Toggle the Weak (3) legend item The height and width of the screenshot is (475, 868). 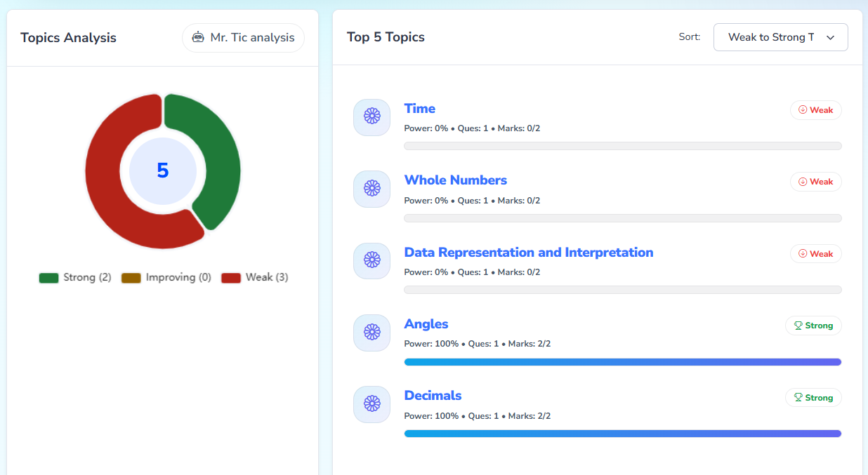point(255,277)
